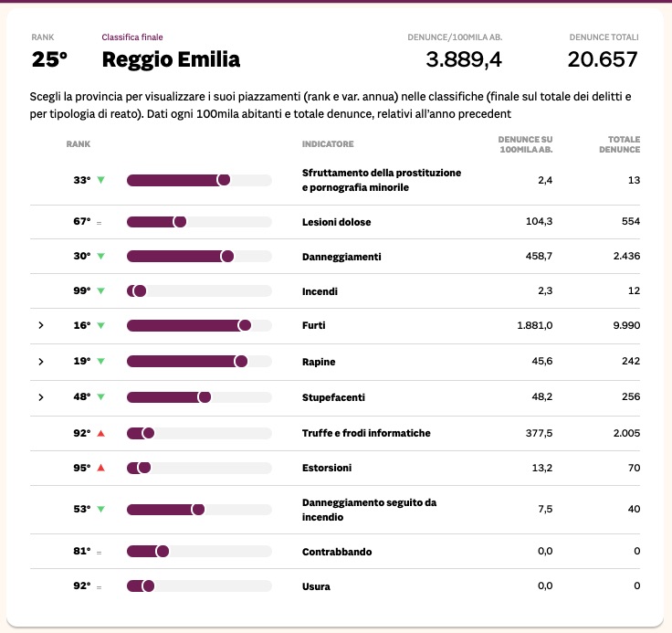Screen dimensions: 672x633
Task: Click the equals sign beside rank 67°
Action: [x=100, y=222]
